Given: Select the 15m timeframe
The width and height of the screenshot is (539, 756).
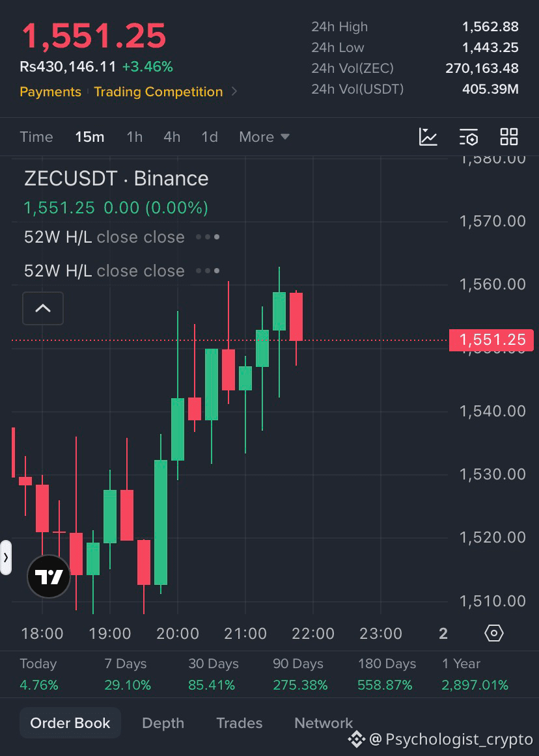Looking at the screenshot, I should (89, 137).
